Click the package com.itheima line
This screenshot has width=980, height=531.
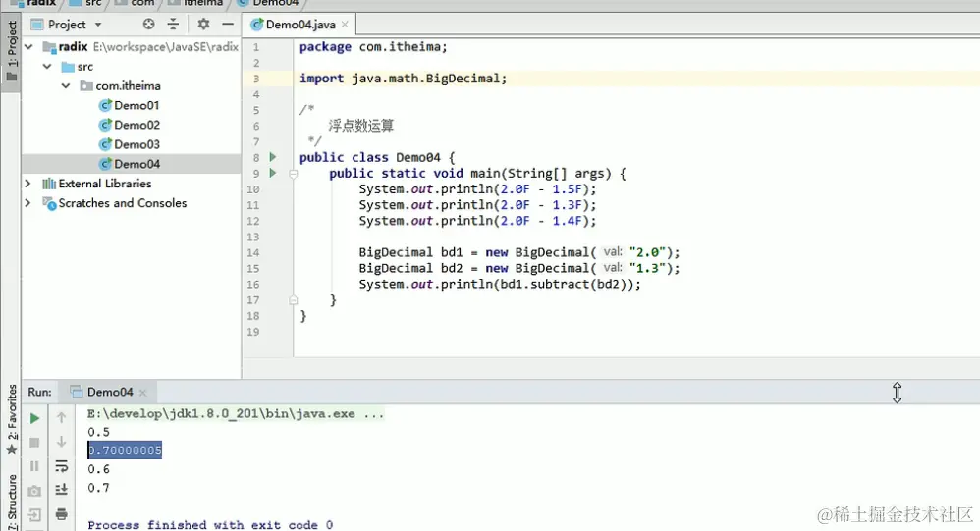(x=373, y=47)
